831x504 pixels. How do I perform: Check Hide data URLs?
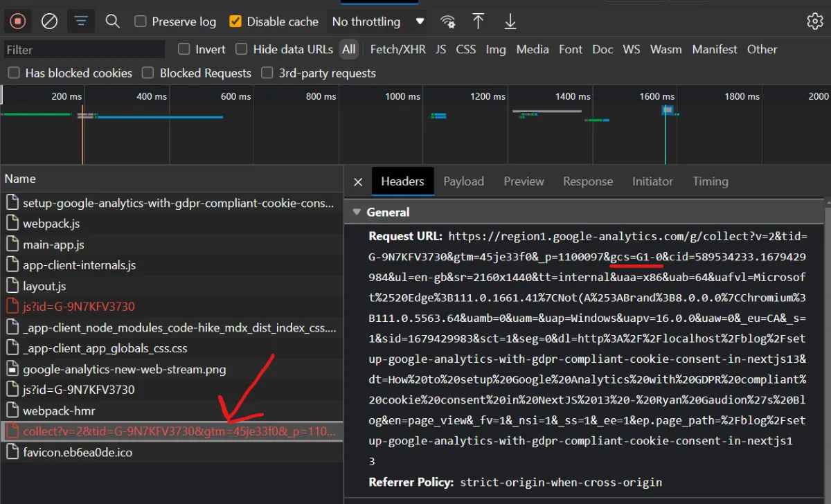click(241, 49)
